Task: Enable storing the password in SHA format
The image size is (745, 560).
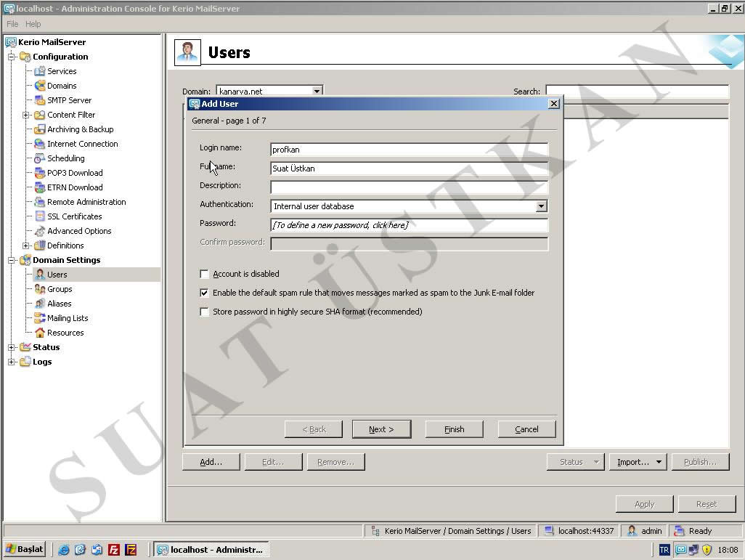Action: coord(204,312)
